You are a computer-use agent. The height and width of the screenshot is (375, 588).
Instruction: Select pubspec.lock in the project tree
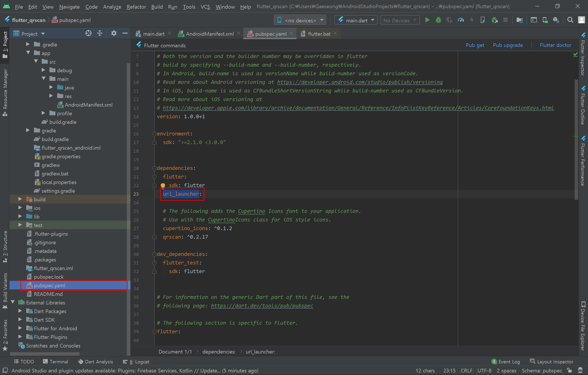point(49,277)
